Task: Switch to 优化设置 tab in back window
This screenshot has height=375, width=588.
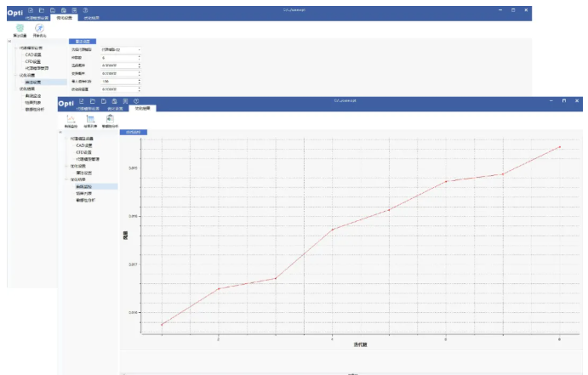Action: coord(64,18)
